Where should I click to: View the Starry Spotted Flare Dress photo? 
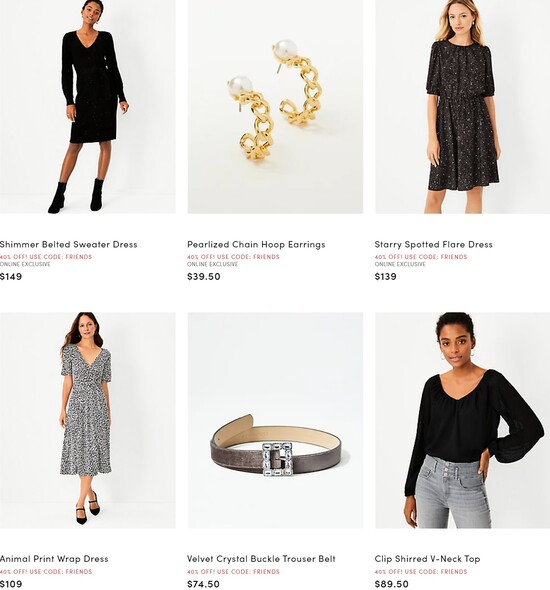[463, 107]
